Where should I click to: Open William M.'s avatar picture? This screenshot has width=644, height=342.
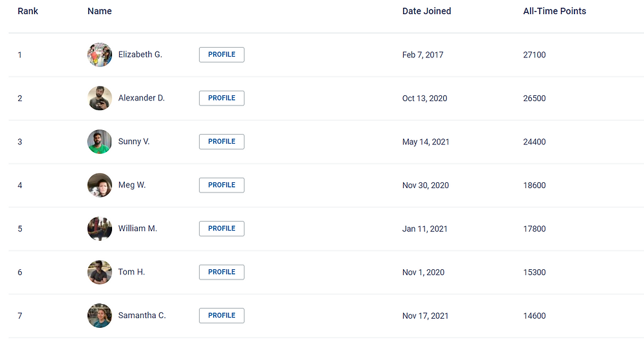tap(100, 229)
